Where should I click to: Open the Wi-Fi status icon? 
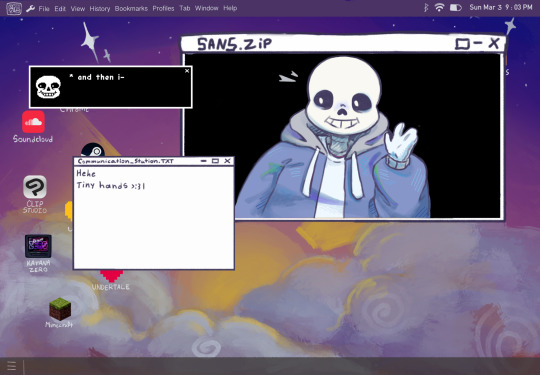pyautogui.click(x=439, y=8)
